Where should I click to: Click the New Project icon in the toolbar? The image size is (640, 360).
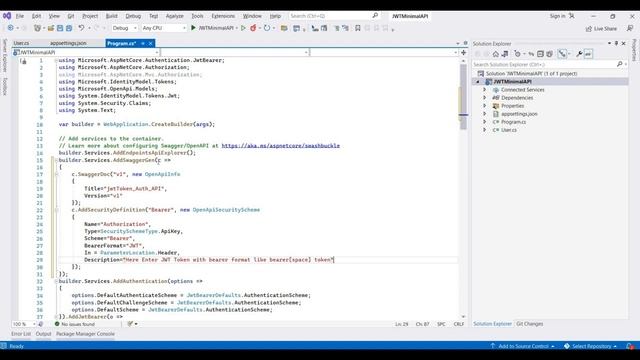[37, 28]
